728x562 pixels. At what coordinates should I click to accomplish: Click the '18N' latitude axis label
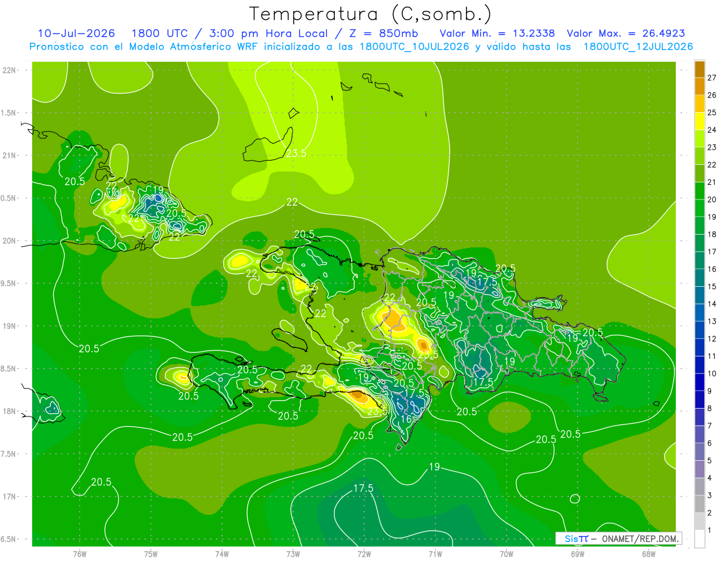9,411
